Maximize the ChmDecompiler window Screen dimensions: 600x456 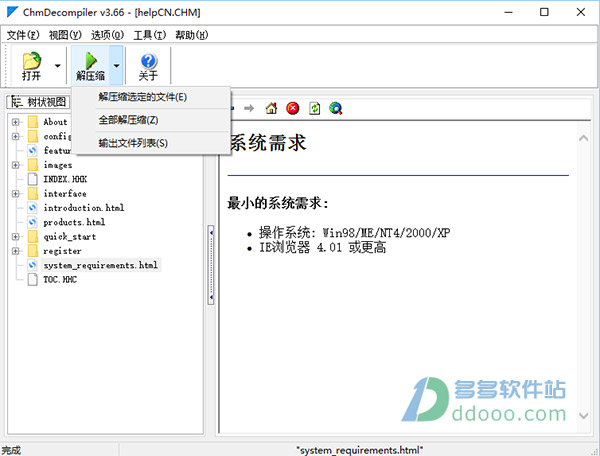(x=544, y=12)
